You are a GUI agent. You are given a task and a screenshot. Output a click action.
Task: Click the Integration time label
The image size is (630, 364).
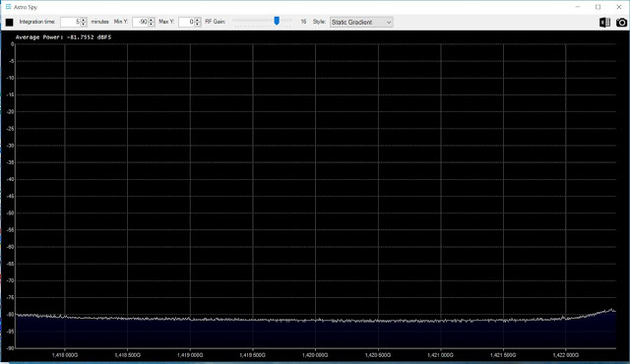click(37, 22)
